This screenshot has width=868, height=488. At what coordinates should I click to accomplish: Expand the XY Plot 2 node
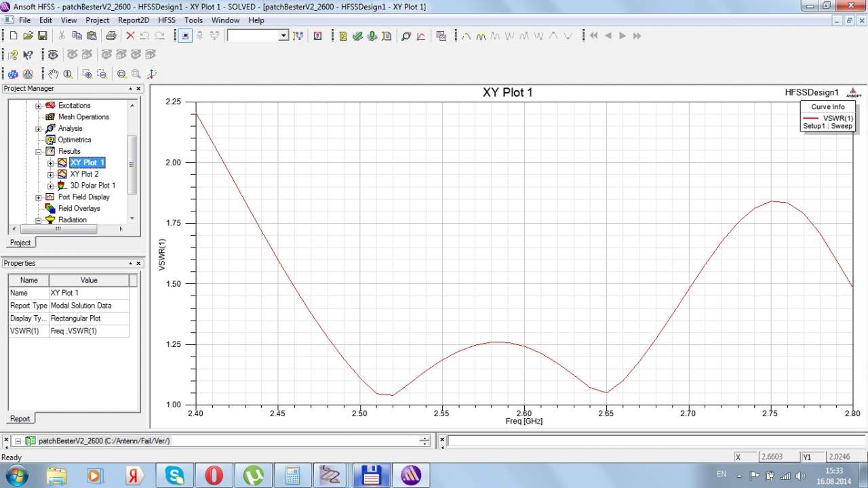click(51, 174)
